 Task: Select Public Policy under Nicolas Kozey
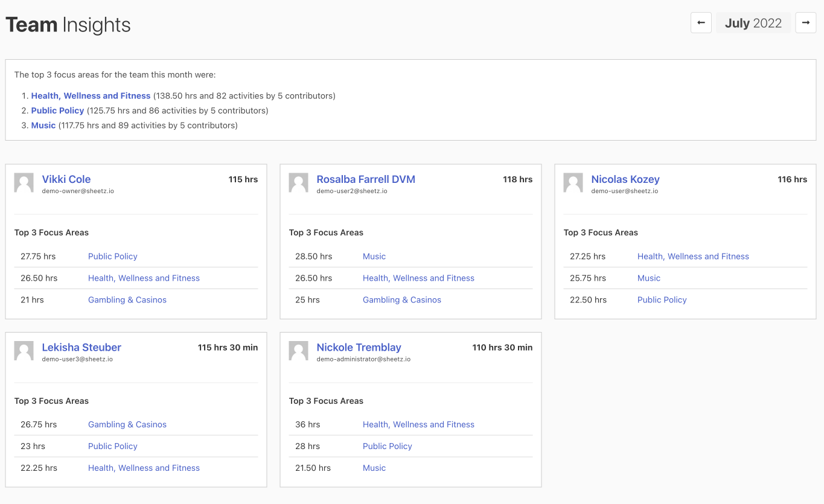click(x=662, y=300)
